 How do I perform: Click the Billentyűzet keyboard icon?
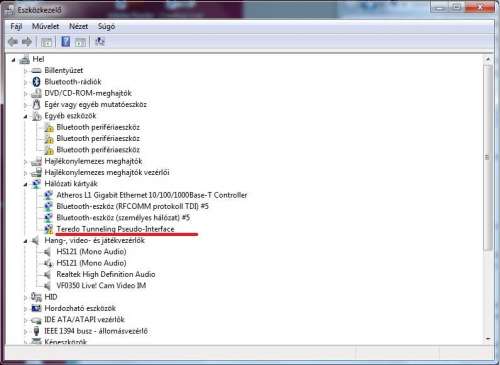click(x=36, y=71)
